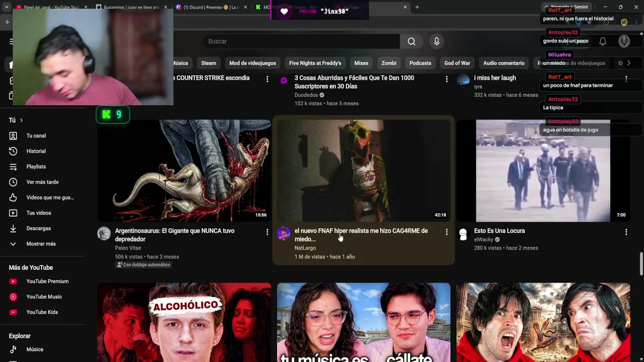Screen dimensions: 644x362
Task: Show more category chips with the right arrow
Action: (628, 63)
